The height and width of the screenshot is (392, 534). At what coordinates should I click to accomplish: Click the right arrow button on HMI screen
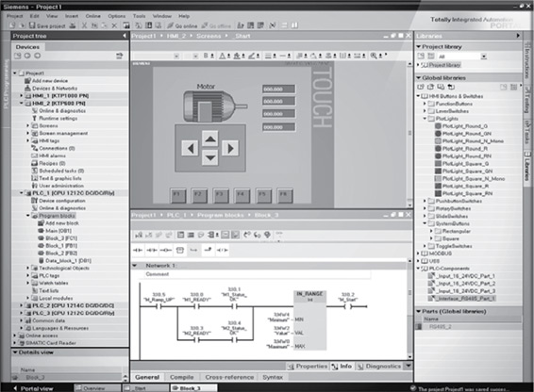tap(230, 148)
